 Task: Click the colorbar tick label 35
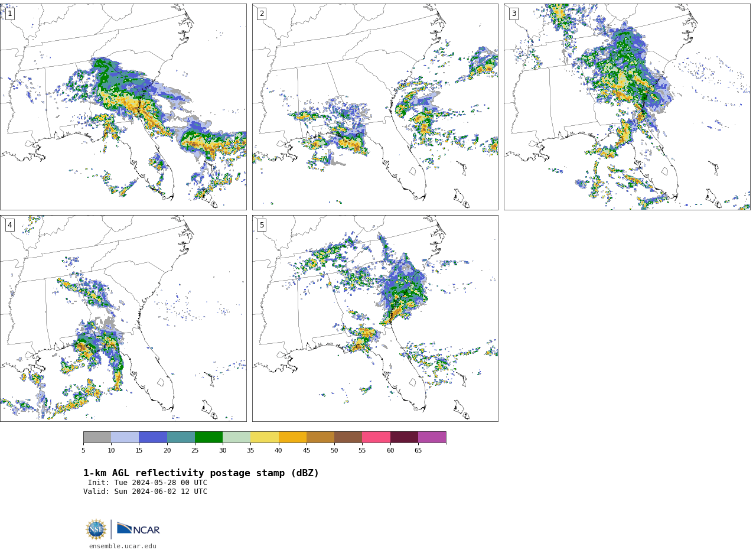[x=250, y=450]
